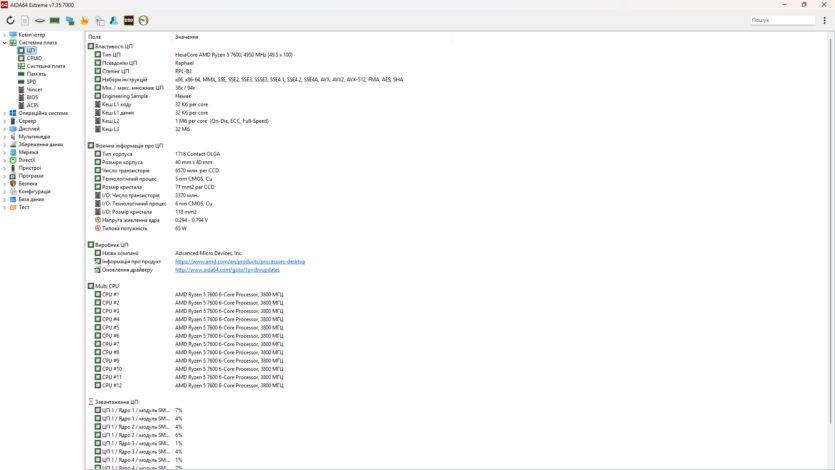Select the Engineering Sample row

click(x=143, y=96)
